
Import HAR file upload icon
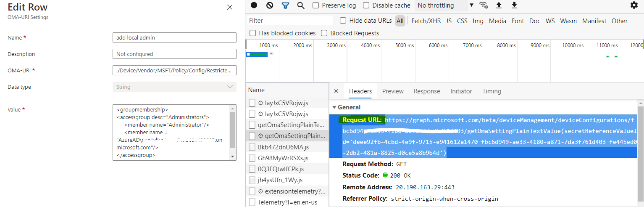coord(499,5)
